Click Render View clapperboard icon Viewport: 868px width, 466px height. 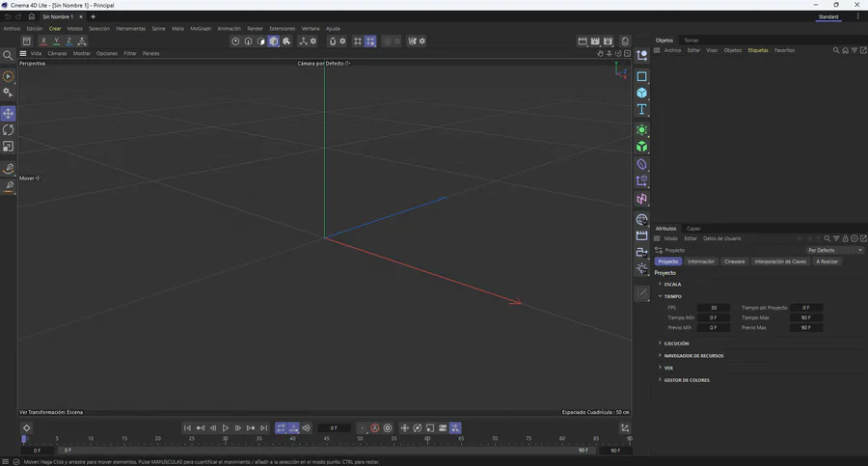coord(583,41)
